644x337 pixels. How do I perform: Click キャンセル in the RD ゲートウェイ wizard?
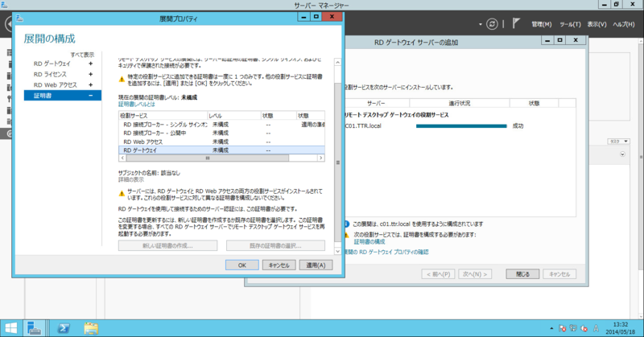[559, 274]
